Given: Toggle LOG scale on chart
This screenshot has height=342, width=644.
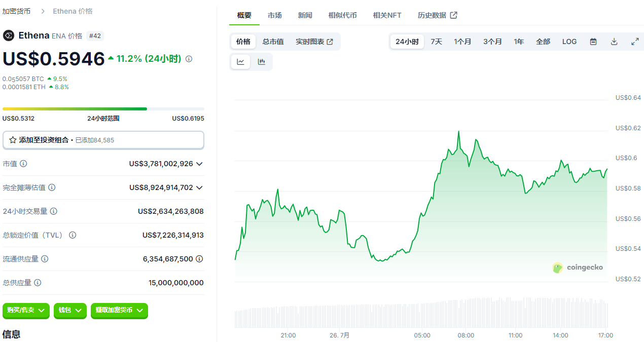Looking at the screenshot, I should point(569,42).
